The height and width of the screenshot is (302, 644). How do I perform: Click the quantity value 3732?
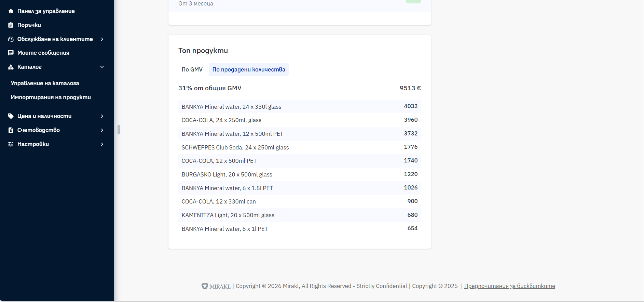click(411, 133)
